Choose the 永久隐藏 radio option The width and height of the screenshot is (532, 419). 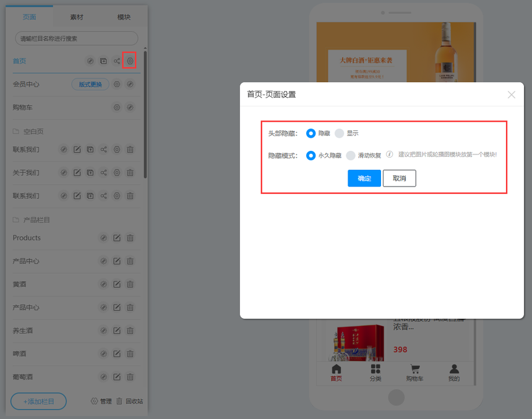pyautogui.click(x=311, y=155)
